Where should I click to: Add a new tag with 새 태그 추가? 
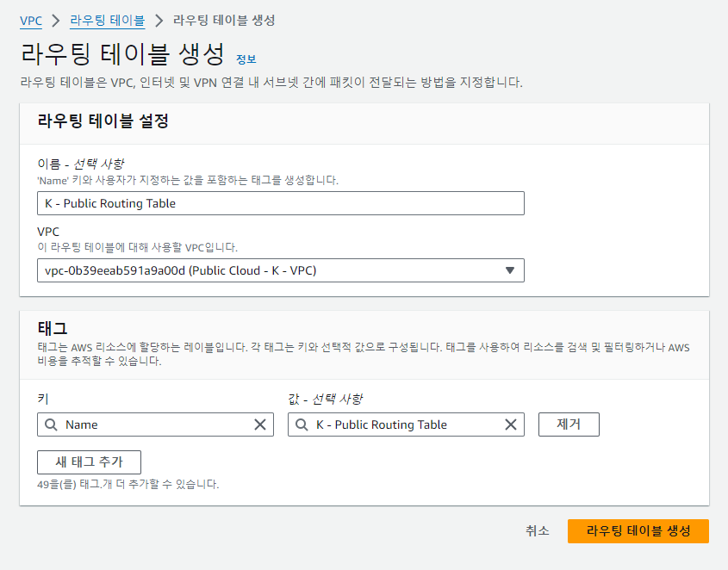click(88, 462)
